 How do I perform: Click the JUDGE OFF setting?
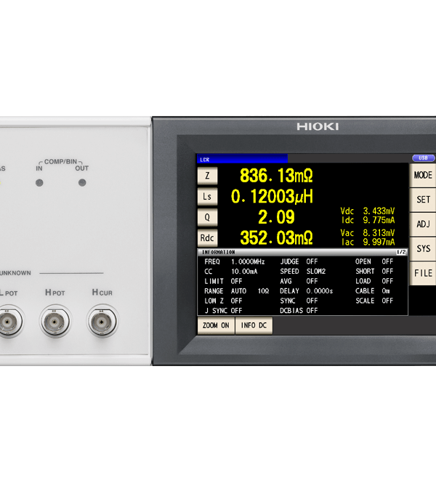point(299,261)
